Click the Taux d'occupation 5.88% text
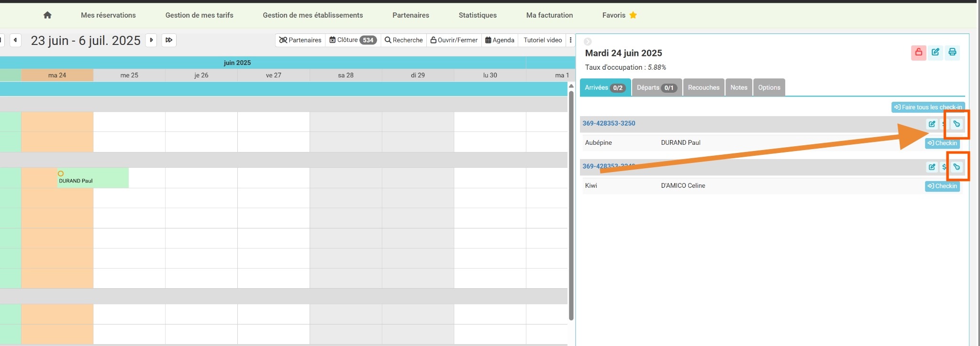The image size is (980, 346). 625,67
